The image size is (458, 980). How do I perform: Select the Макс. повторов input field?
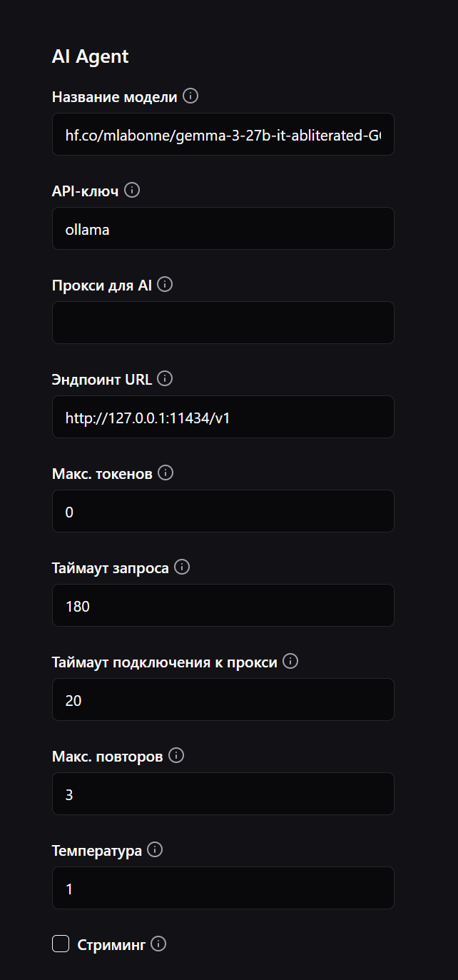coord(223,794)
